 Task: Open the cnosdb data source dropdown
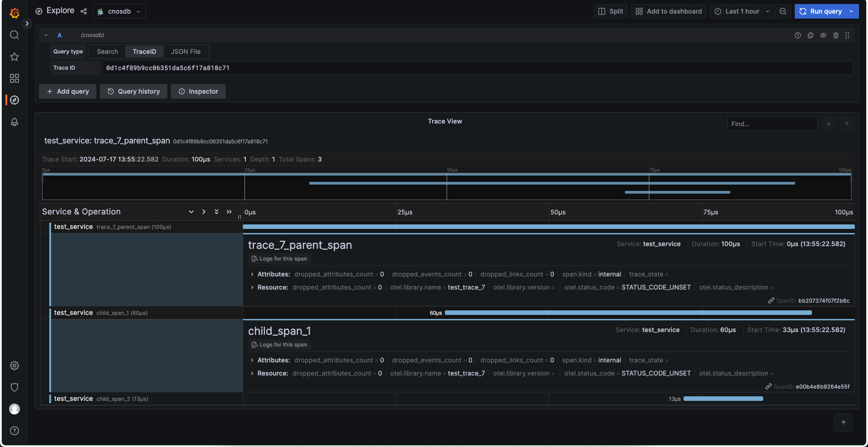point(119,11)
